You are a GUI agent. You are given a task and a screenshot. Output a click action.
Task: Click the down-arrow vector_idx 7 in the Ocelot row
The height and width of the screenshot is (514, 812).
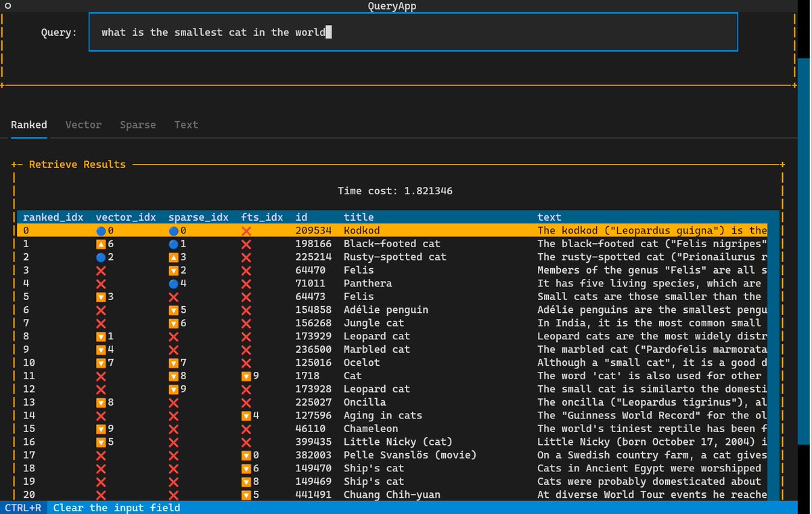click(x=104, y=362)
